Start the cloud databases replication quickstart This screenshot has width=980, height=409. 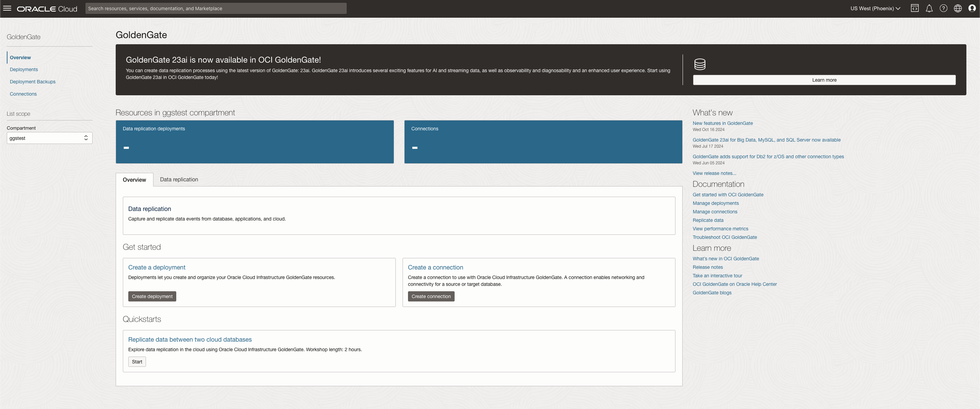tap(137, 362)
